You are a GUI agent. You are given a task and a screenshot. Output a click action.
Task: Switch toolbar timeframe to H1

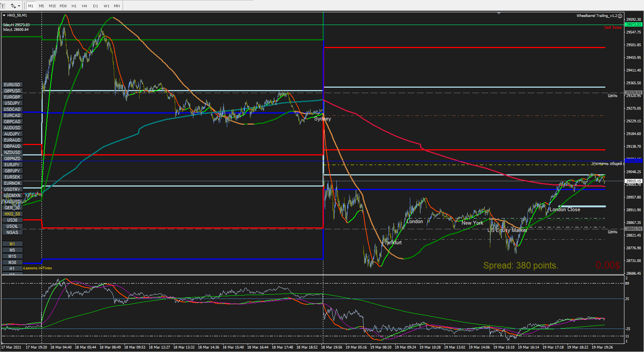tap(74, 6)
